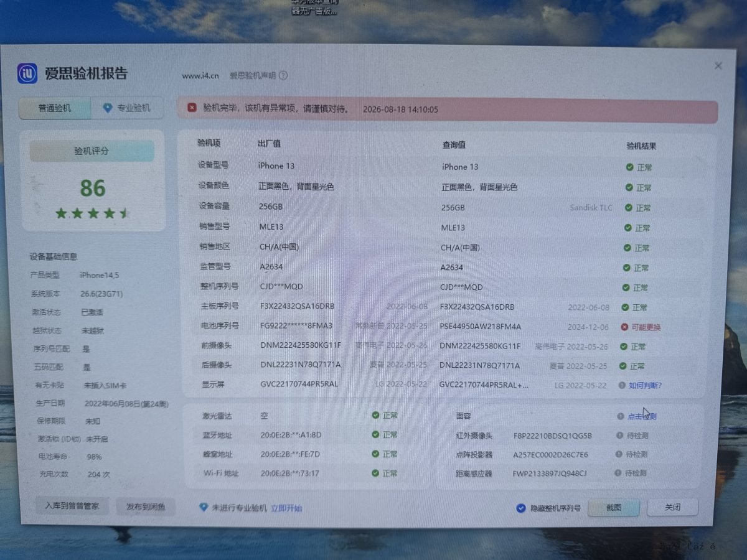Click the 点击检测 link for 面容
Image resolution: width=747 pixels, height=560 pixels.
coord(641,416)
